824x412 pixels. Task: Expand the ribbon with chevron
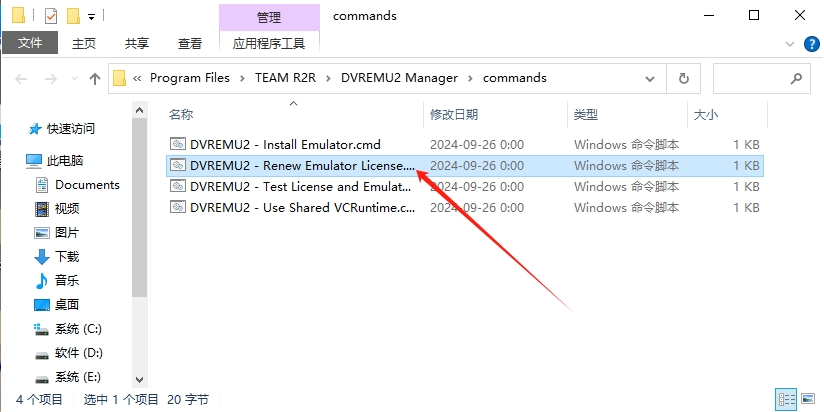(x=789, y=44)
